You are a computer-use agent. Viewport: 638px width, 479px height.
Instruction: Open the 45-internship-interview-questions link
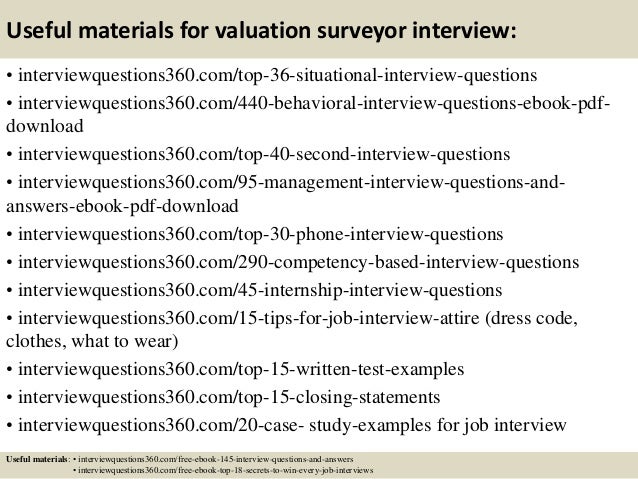pos(260,291)
